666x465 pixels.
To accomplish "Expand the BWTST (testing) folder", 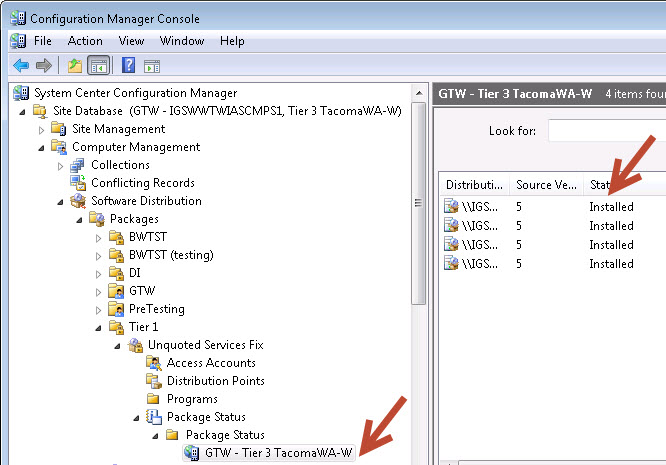I will pyautogui.click(x=99, y=256).
